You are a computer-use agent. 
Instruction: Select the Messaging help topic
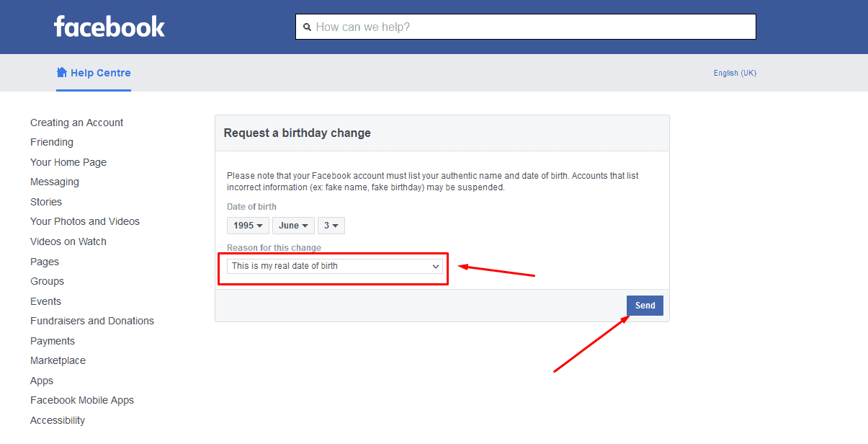click(x=55, y=182)
